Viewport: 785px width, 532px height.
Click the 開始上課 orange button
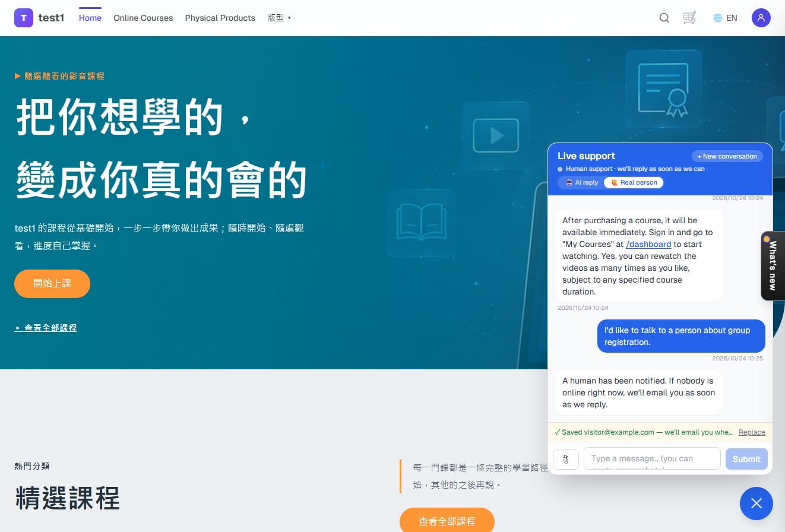(x=52, y=283)
